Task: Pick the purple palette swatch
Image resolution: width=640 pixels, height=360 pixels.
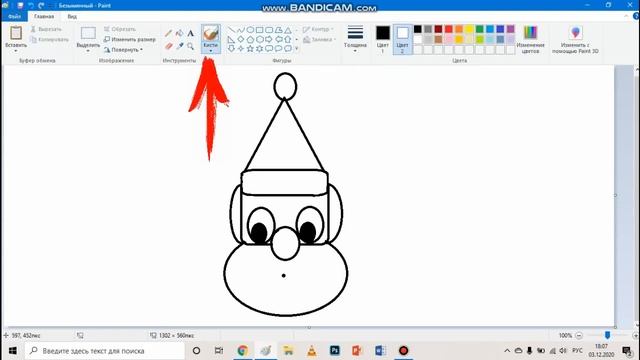Action: pyautogui.click(x=511, y=29)
